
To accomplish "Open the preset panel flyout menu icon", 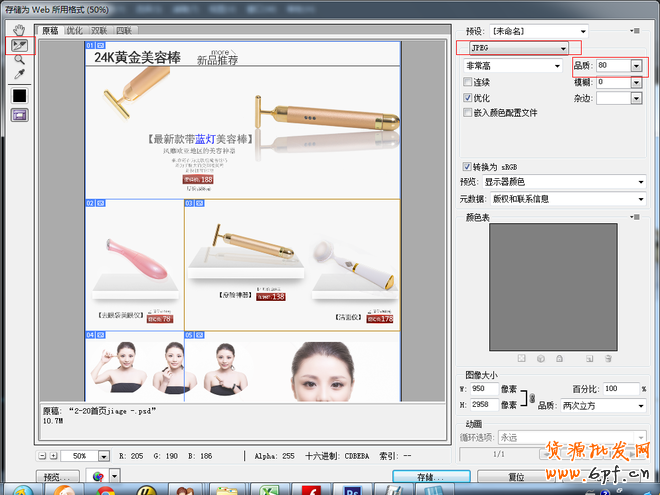I will (x=636, y=31).
